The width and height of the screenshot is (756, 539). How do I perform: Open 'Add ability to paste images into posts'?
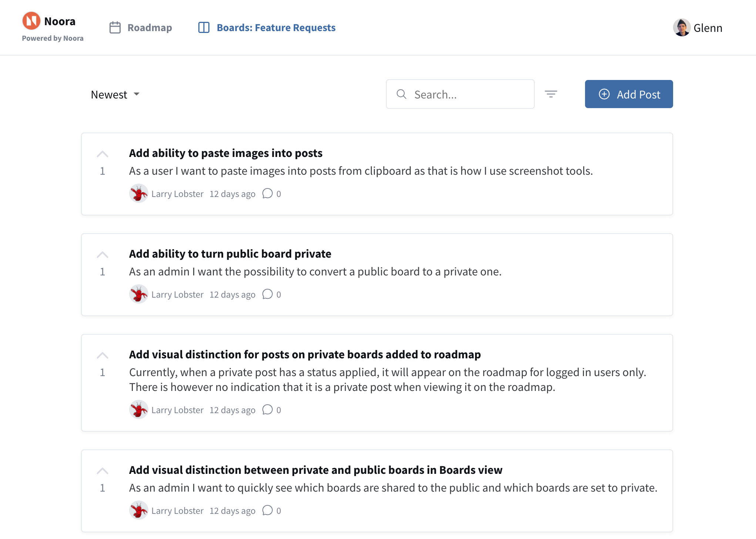tap(225, 153)
